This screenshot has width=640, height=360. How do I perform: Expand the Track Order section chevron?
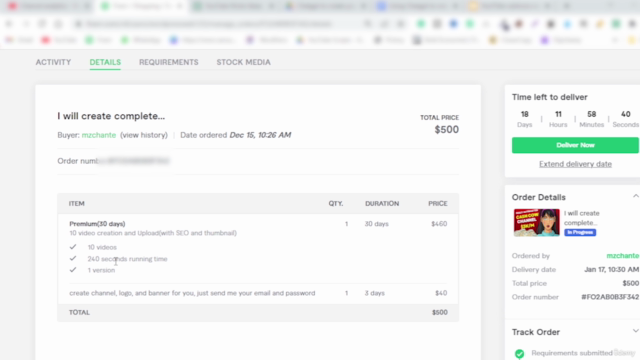pos(636,331)
